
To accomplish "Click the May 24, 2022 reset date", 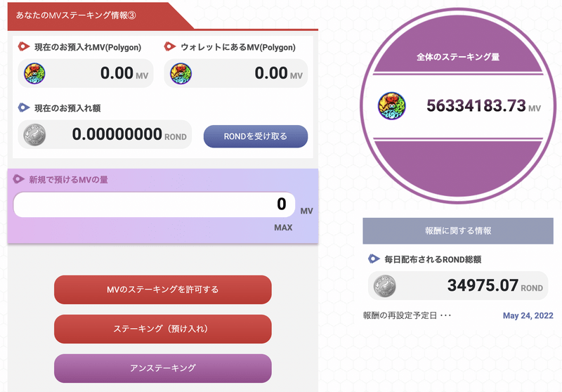I will point(528,315).
